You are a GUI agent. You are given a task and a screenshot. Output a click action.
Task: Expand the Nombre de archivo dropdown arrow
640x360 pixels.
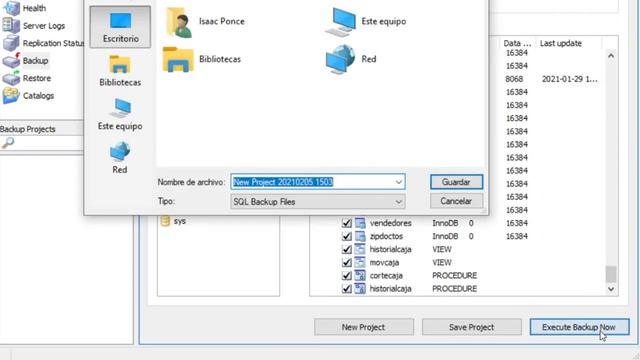pos(398,182)
